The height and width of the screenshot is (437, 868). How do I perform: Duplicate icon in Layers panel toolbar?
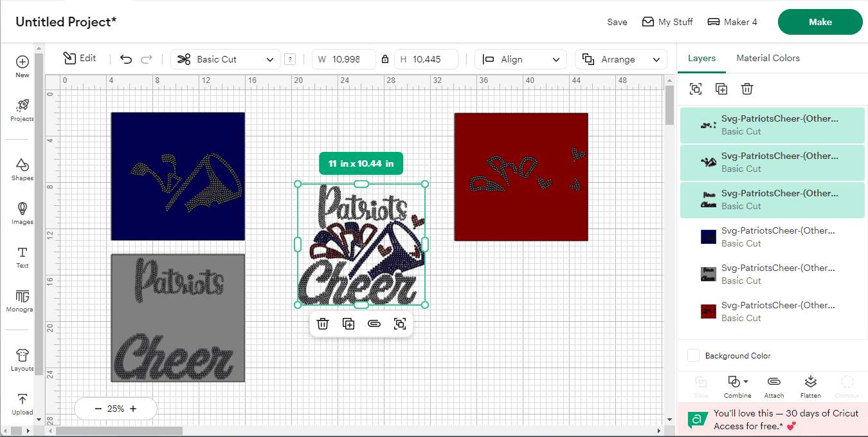click(x=721, y=89)
